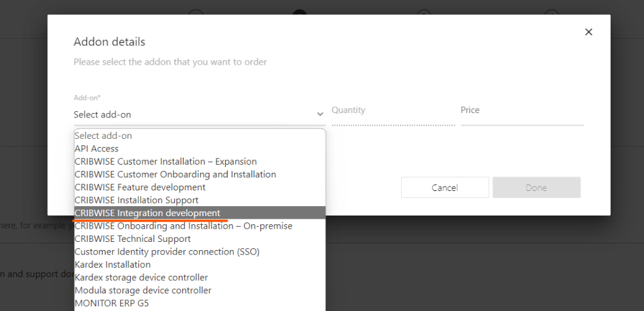Image resolution: width=644 pixels, height=311 pixels.
Task: Select CRIBWISE Feature development option
Action: tap(140, 187)
